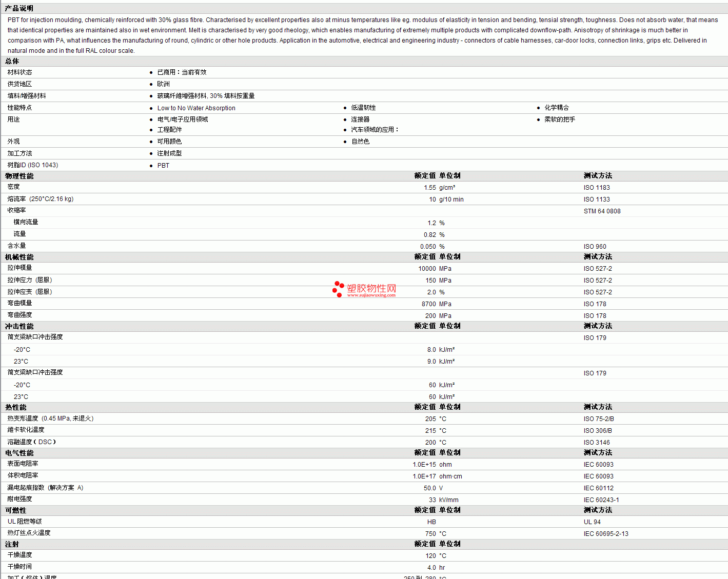
Task: Select the 玻璃纤维增强材料 30% filler value
Action: (206, 96)
